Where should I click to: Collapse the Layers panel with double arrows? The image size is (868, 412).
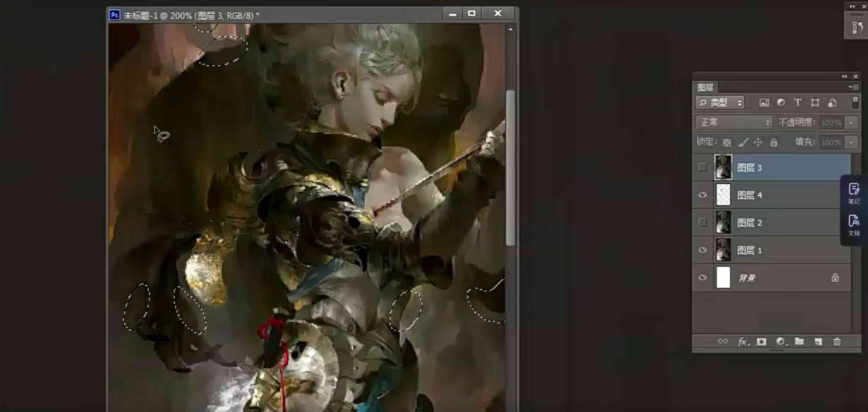tap(844, 77)
